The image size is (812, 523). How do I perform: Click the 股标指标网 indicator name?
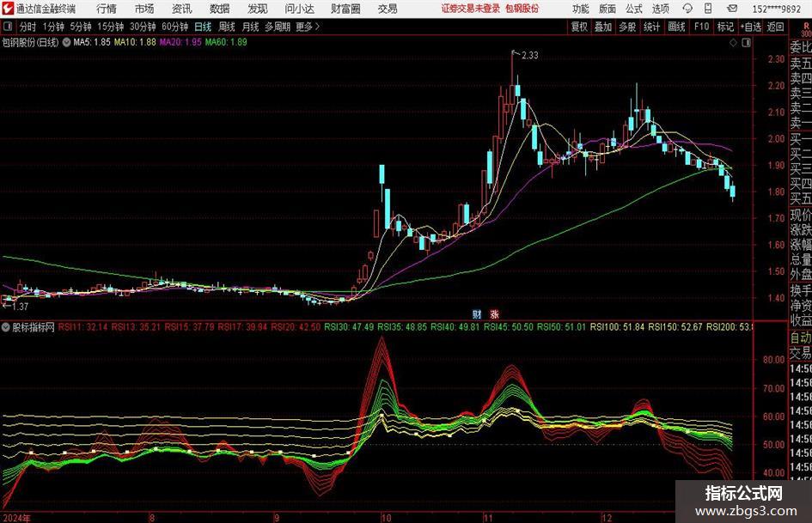click(x=34, y=326)
